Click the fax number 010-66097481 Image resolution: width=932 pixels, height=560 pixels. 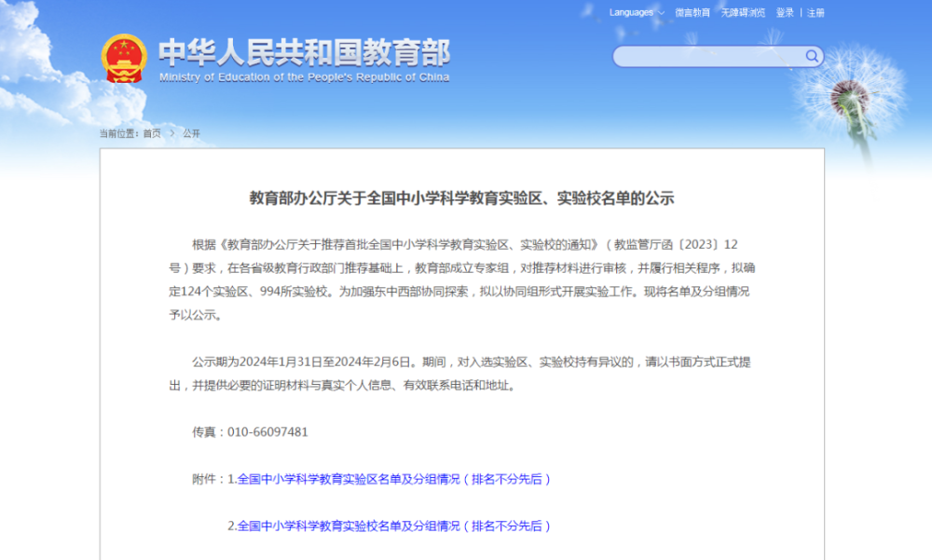pyautogui.click(x=267, y=432)
